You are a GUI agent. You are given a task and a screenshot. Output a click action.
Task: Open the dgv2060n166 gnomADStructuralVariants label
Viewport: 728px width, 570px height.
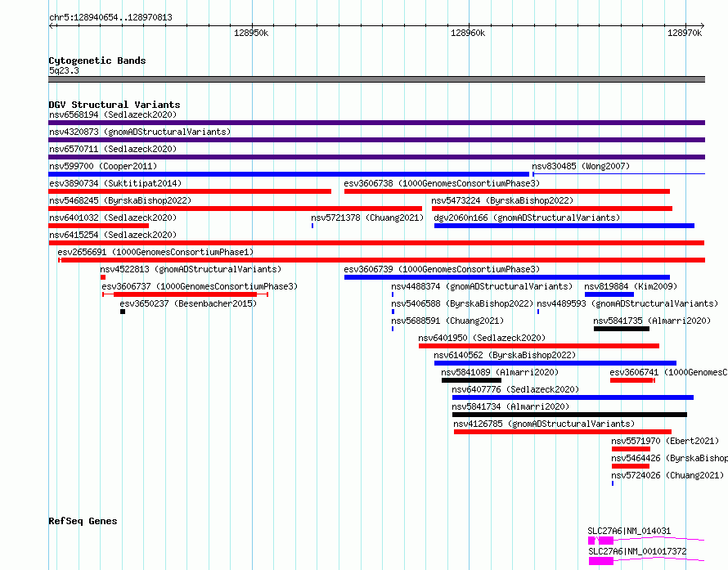click(527, 218)
